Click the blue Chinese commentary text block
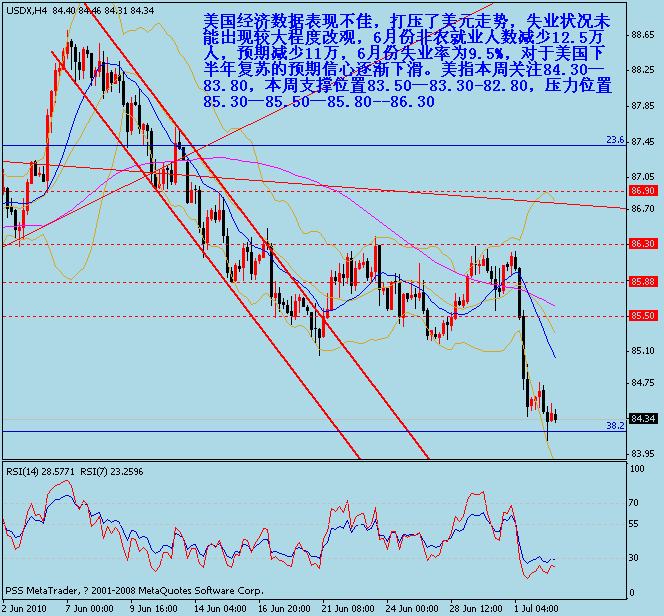This screenshot has width=664, height=616. 407,61
